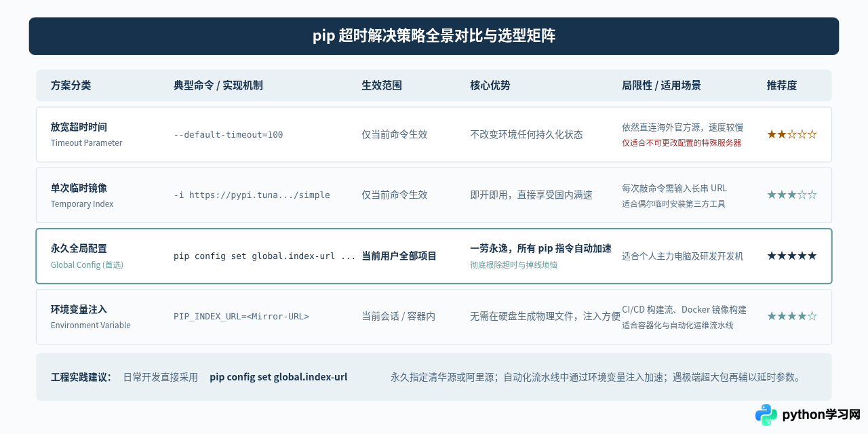This screenshot has width=868, height=434.
Task: Click '依然直连海外官方源，速度较慢' text
Action: pyautogui.click(x=682, y=127)
